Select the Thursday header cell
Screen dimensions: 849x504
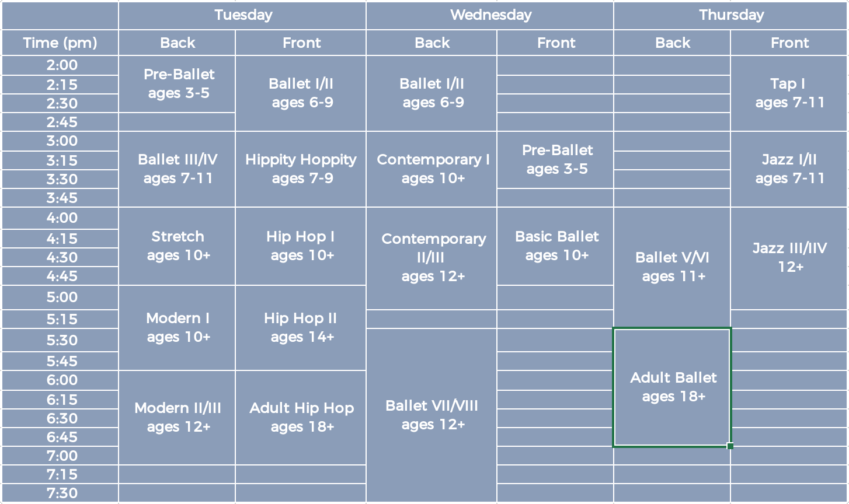click(x=731, y=15)
